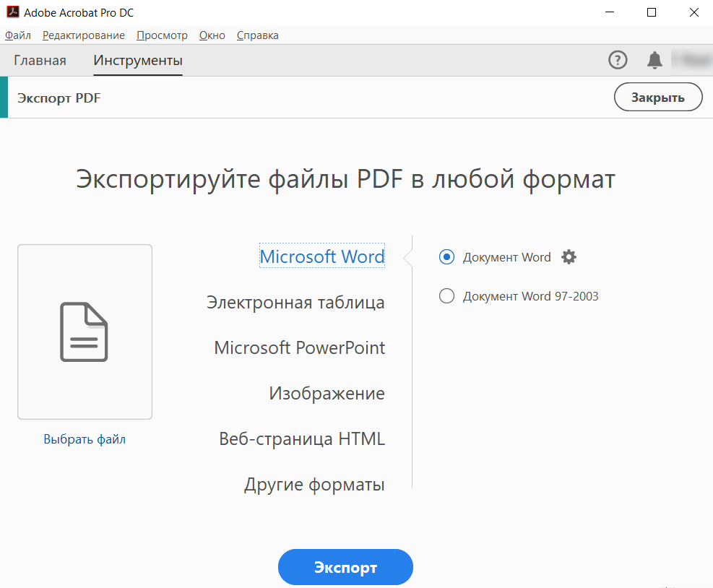Screen dimensions: 713x588
Task: Switch to the Главная tab
Action: point(40,61)
